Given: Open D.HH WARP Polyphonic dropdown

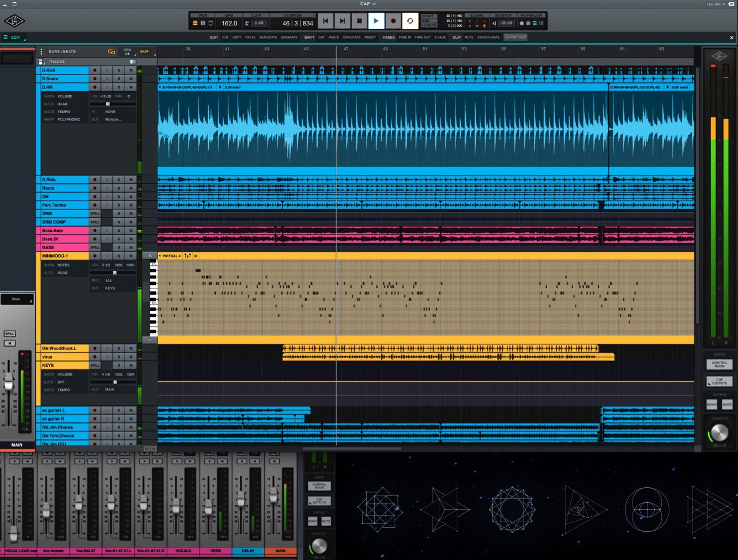Looking at the screenshot, I should 69,119.
